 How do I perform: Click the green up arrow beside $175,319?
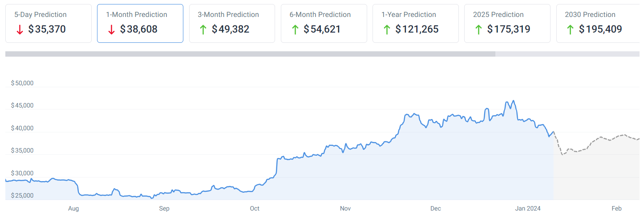(x=478, y=30)
